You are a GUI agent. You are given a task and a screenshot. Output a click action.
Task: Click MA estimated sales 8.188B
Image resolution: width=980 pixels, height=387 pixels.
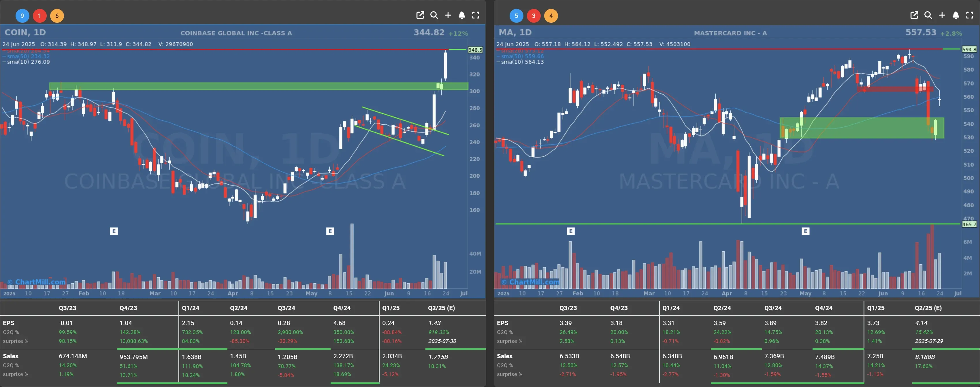[x=925, y=357]
